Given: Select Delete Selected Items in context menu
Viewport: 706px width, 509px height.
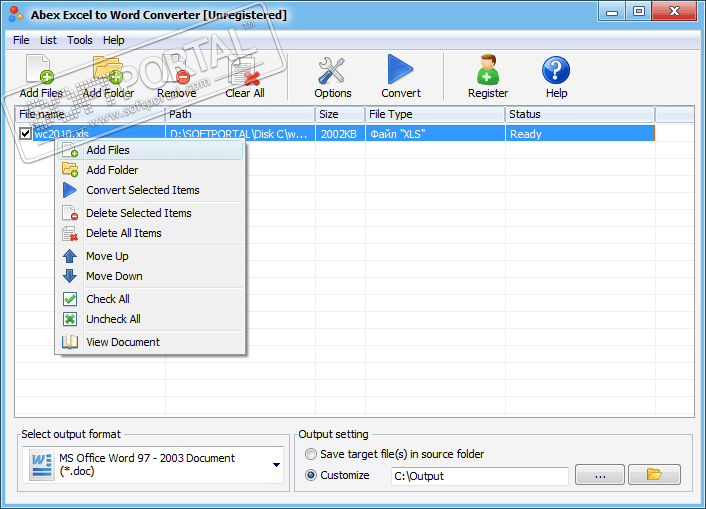Looking at the screenshot, I should [x=150, y=213].
